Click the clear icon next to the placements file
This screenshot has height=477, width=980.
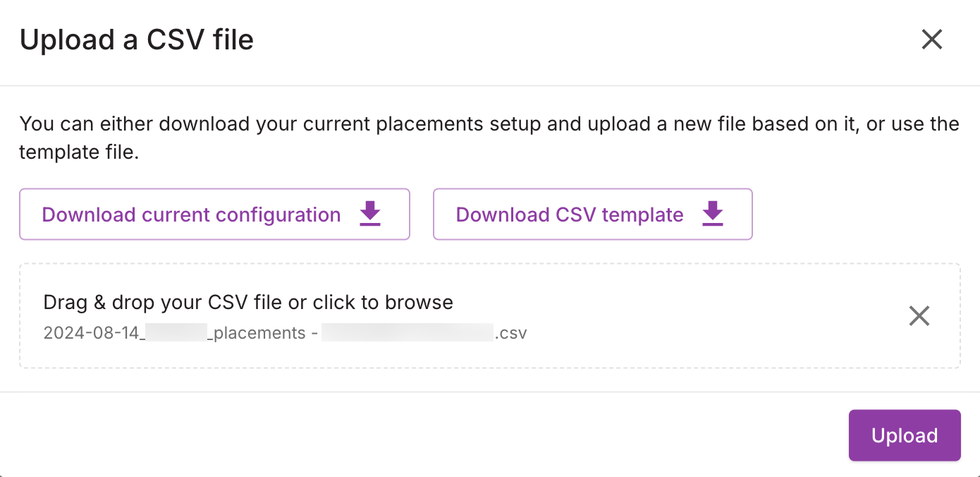click(919, 316)
